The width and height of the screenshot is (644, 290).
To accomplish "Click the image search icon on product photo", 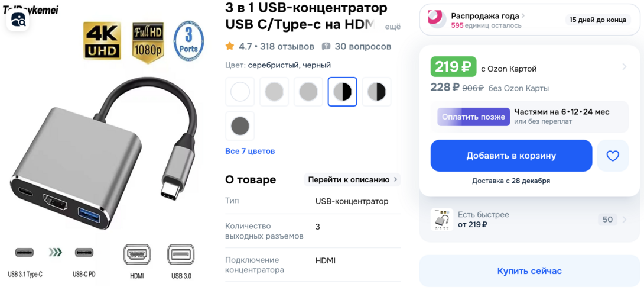I will pos(18,19).
